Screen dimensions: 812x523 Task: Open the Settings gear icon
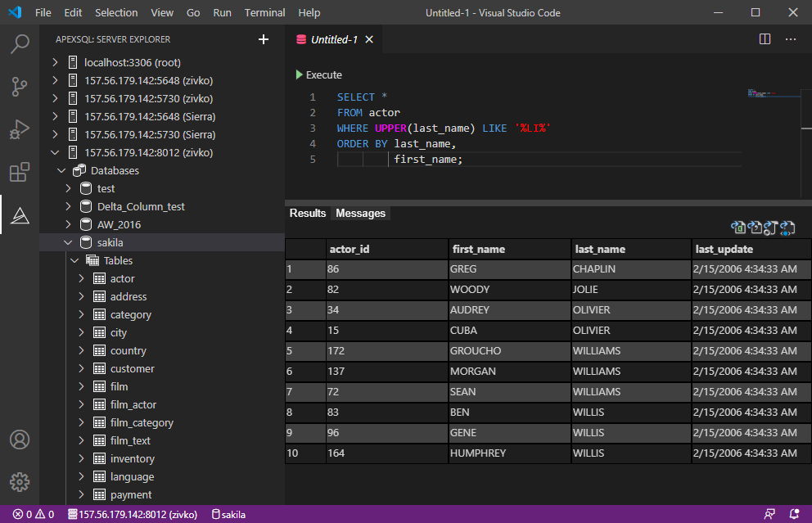pyautogui.click(x=20, y=482)
